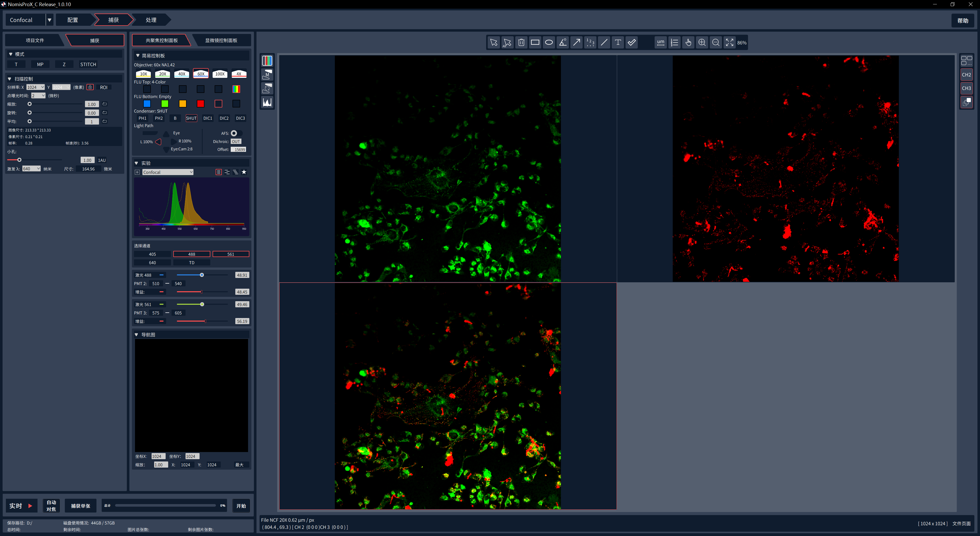980x536 pixels.
Task: Click the 坐标X input field
Action: click(x=158, y=457)
